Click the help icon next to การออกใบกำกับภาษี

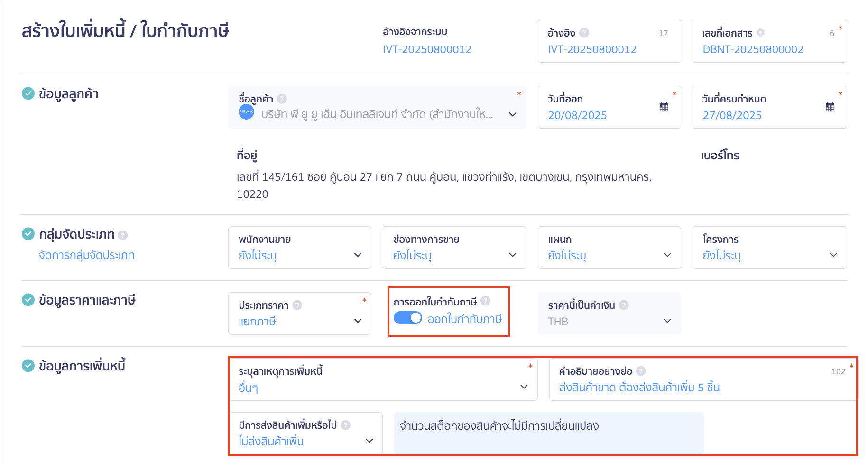tap(485, 300)
